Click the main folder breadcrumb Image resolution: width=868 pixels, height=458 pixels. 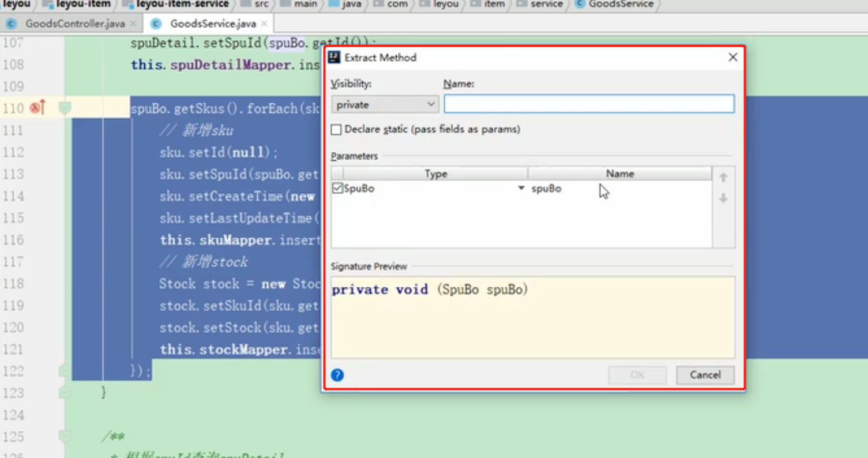(x=298, y=4)
